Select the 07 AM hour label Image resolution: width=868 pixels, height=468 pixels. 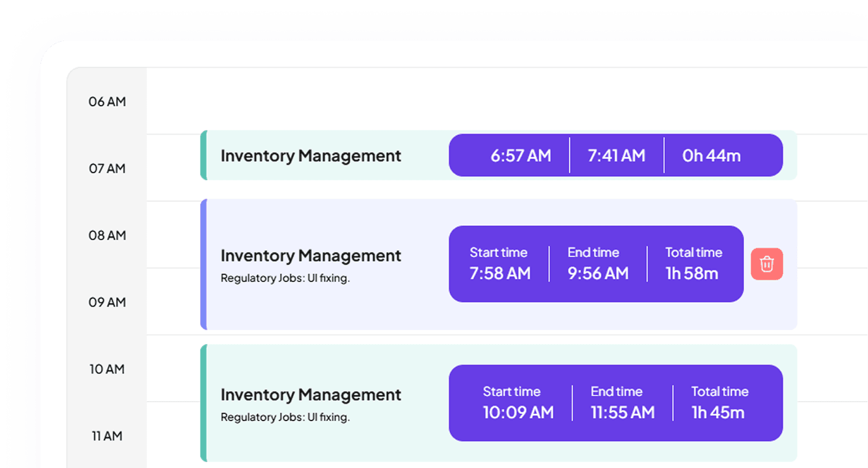[x=107, y=169]
